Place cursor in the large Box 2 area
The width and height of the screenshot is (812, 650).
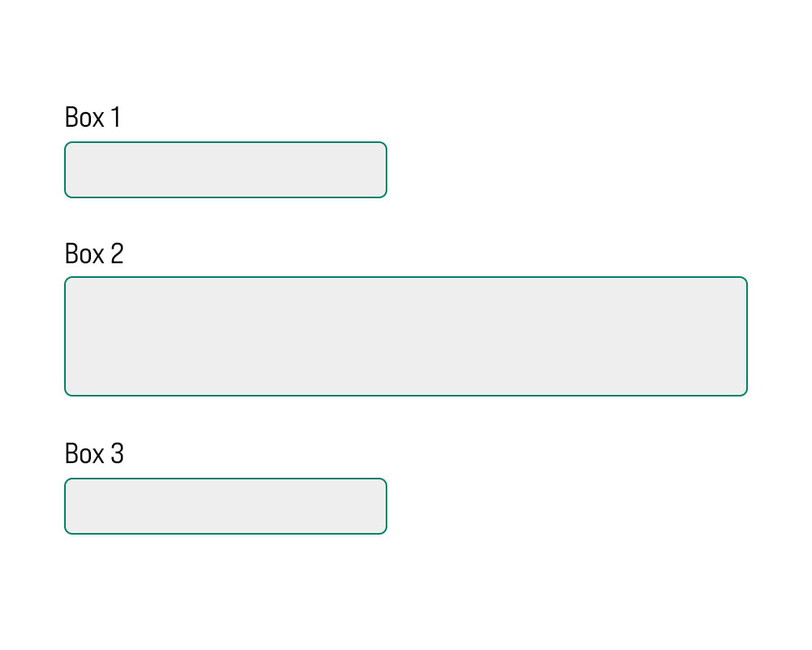(x=406, y=336)
